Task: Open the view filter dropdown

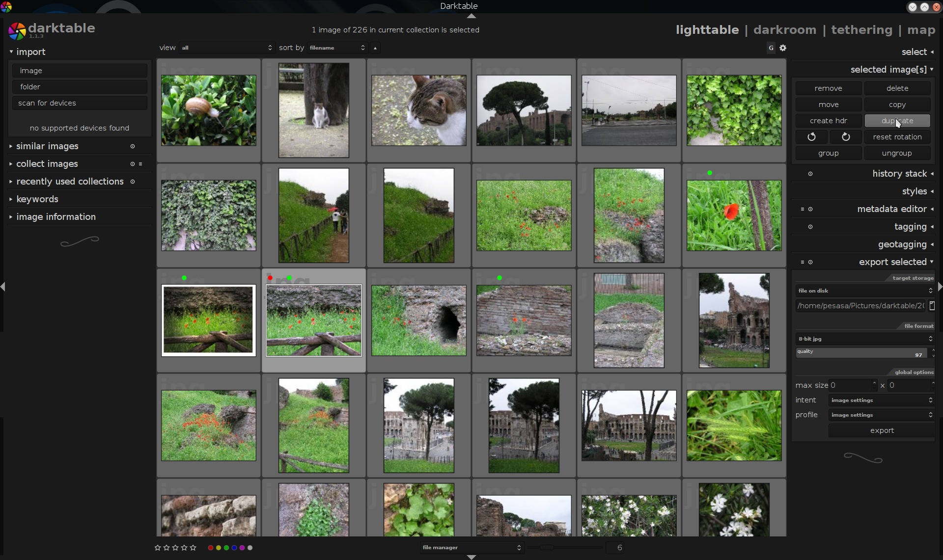Action: pos(226,48)
